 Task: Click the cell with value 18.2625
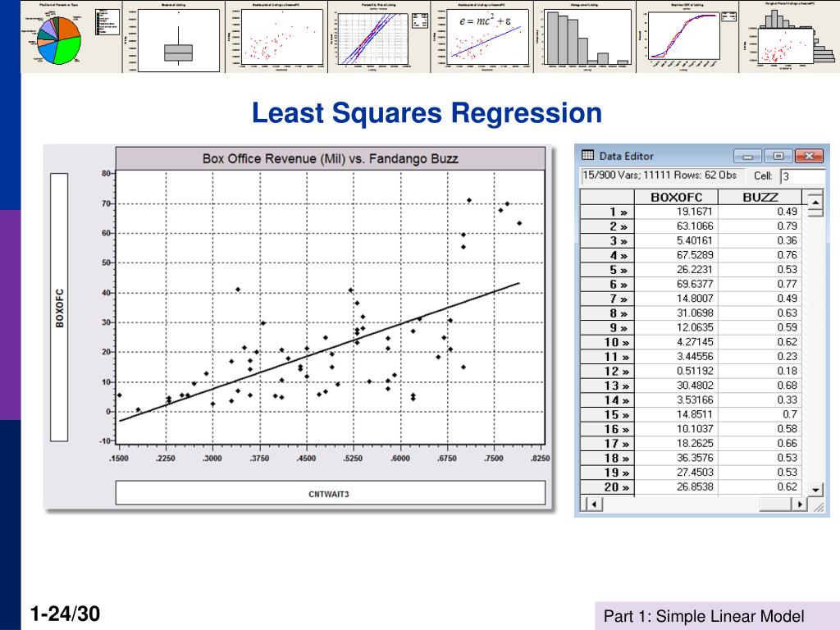(676, 443)
